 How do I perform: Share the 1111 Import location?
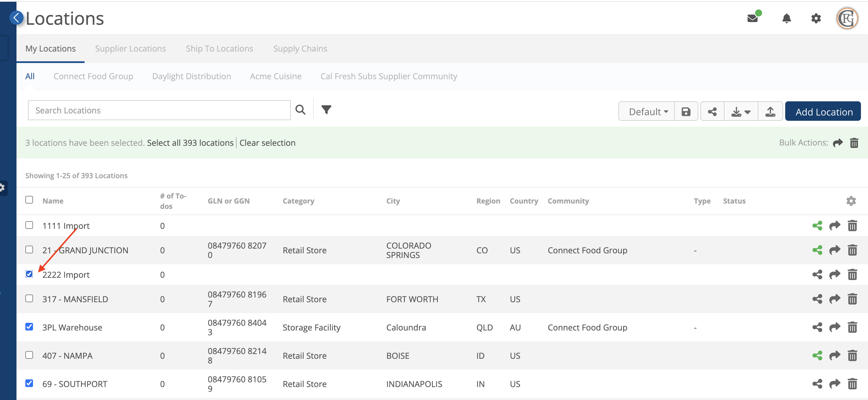[x=817, y=225]
